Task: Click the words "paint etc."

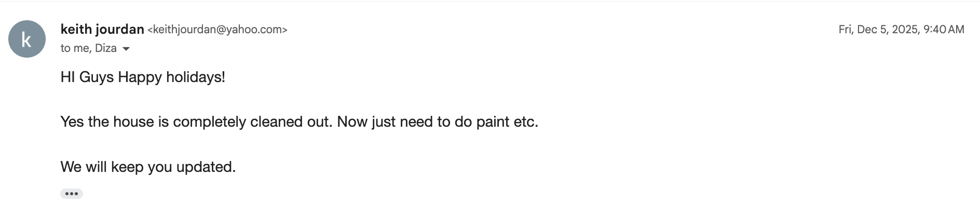Action: [x=507, y=122]
